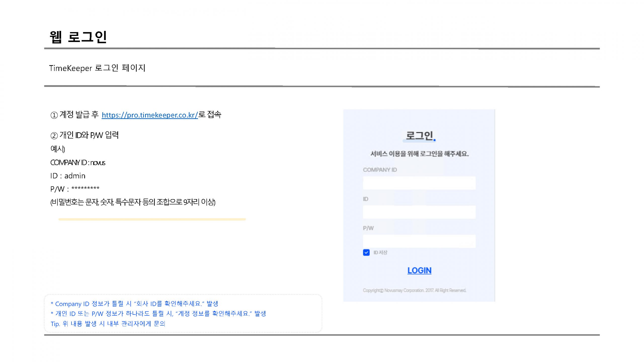Click the ID : admin example text
This screenshot has height=362, width=644.
[68, 176]
